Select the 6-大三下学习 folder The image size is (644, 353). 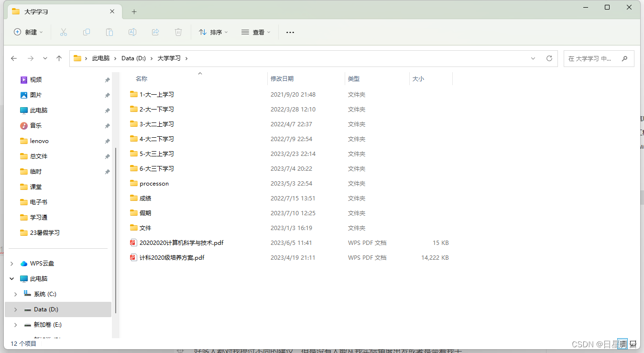click(156, 169)
